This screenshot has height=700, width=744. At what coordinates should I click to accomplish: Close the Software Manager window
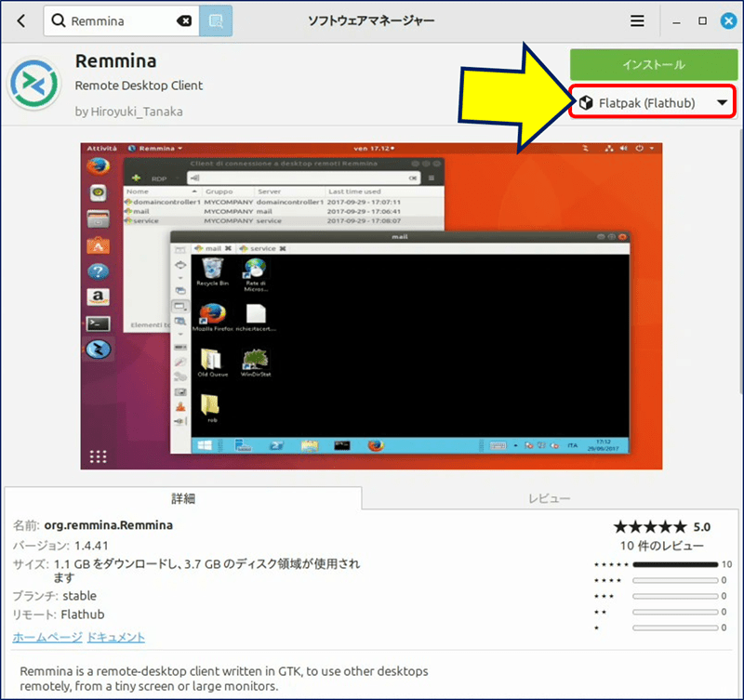tap(728, 20)
